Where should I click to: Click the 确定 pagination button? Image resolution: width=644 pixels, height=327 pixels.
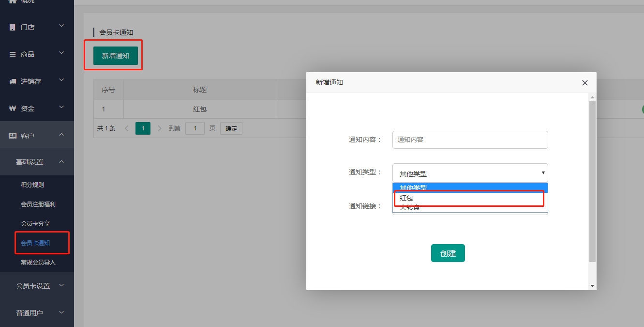[231, 128]
